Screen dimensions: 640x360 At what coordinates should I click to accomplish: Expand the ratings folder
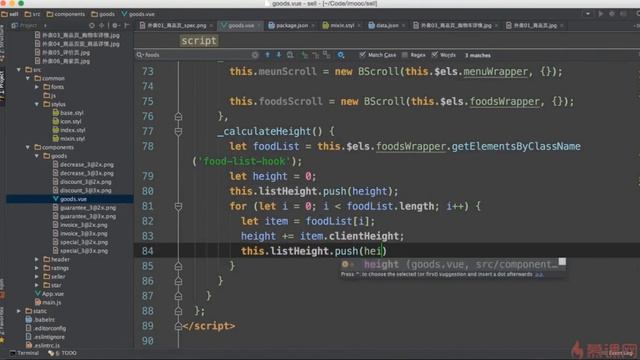tap(37, 268)
